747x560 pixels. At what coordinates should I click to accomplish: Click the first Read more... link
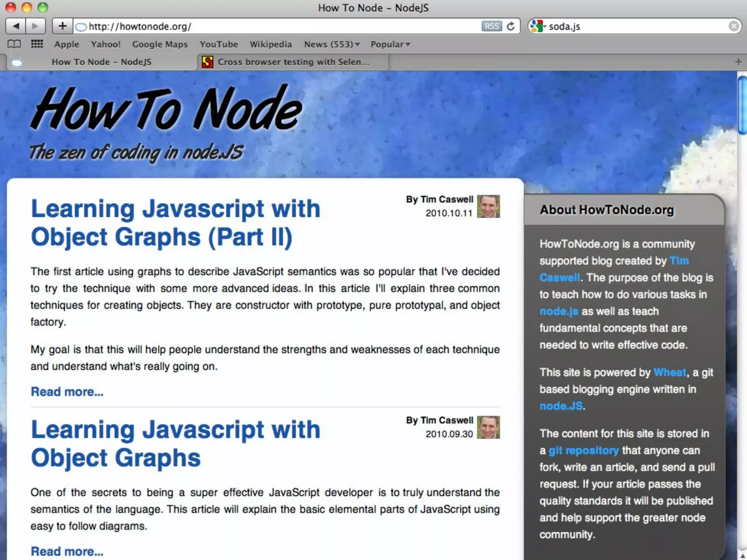click(x=67, y=392)
